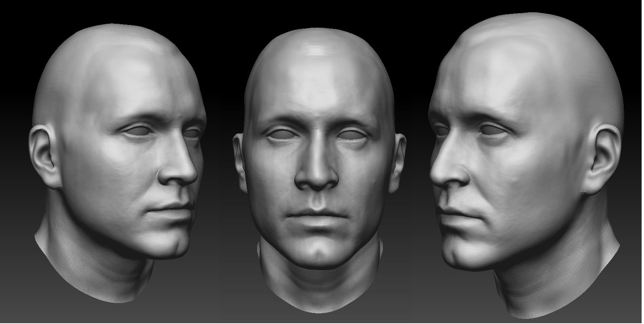644x324 pixels.
Task: Click the neck of the center head
Action: pos(316,285)
